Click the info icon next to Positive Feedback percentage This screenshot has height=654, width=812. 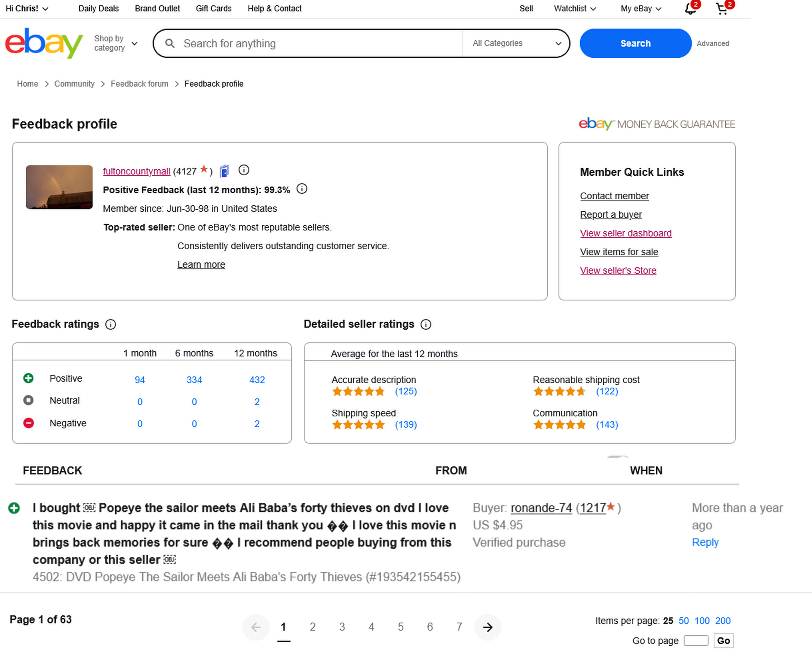pyautogui.click(x=302, y=189)
